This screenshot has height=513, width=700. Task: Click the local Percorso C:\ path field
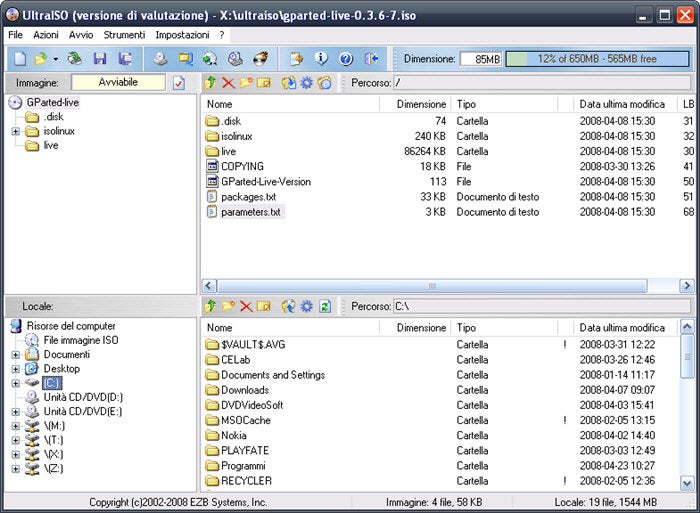[542, 306]
